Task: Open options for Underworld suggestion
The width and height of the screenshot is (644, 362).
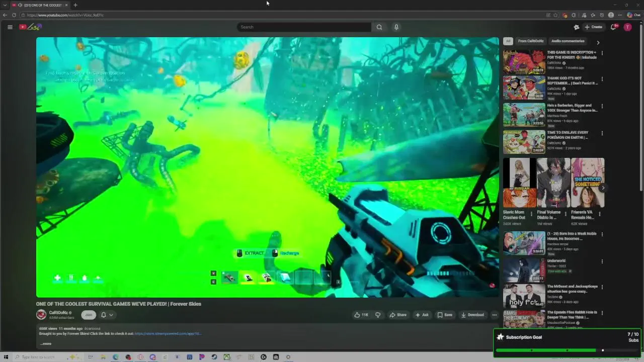Action: 602,261
